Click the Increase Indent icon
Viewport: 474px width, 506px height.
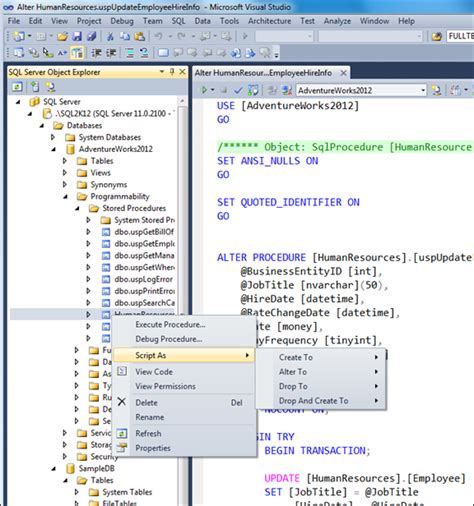click(111, 53)
